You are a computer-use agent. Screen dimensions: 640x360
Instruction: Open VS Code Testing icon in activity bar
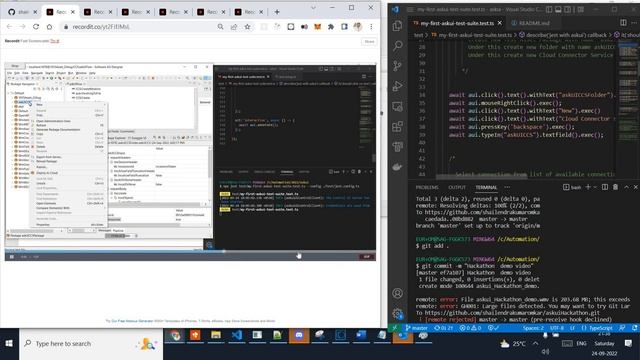[x=397, y=147]
